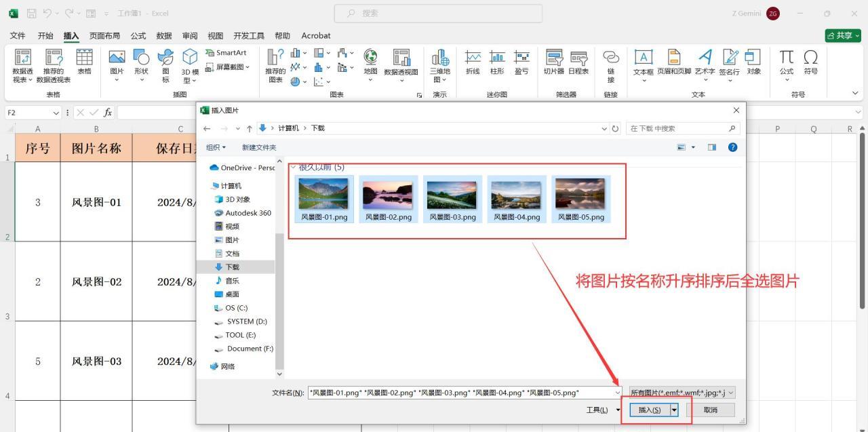Open the Tools (工具) dropdown
The height and width of the screenshot is (432, 868).
pyautogui.click(x=604, y=410)
